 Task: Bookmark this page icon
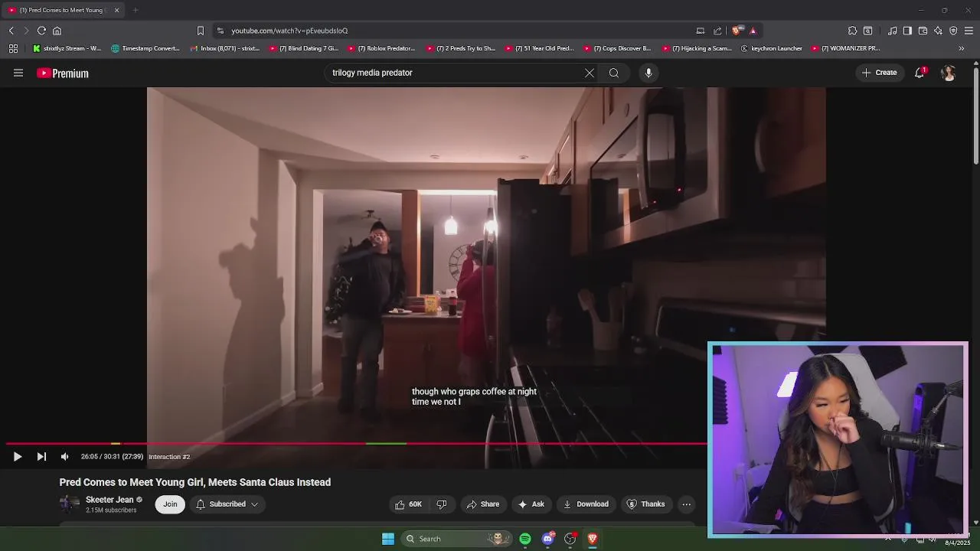click(201, 31)
